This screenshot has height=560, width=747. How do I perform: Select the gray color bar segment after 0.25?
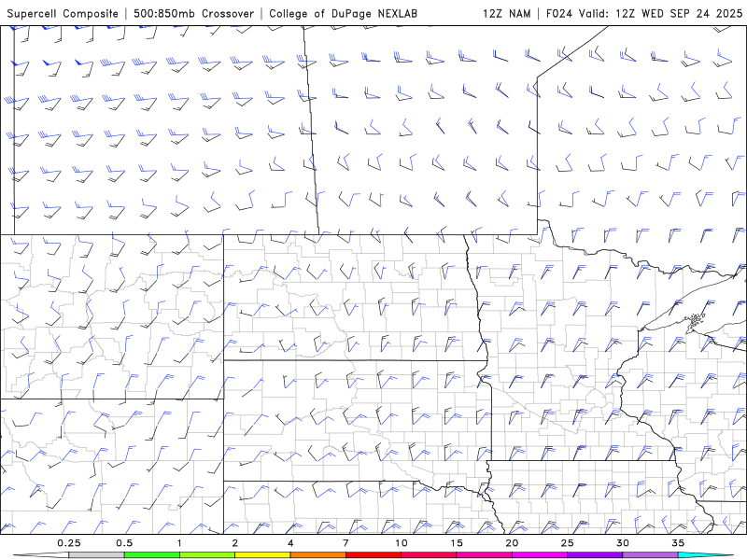pos(96,555)
